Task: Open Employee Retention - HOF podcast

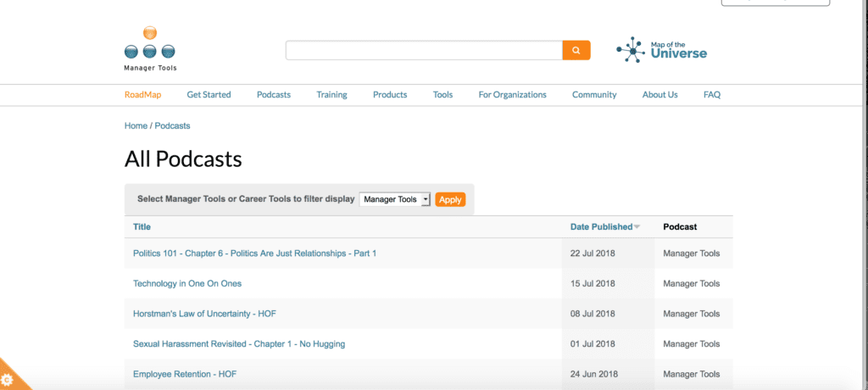Action: [x=185, y=374]
